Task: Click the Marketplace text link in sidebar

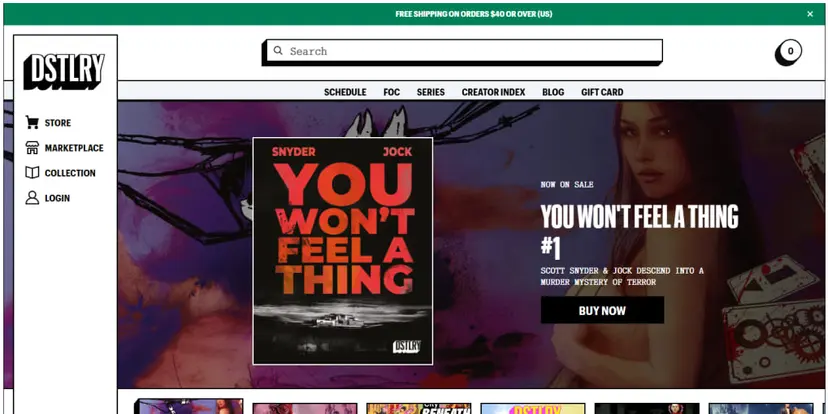Action: click(x=74, y=148)
